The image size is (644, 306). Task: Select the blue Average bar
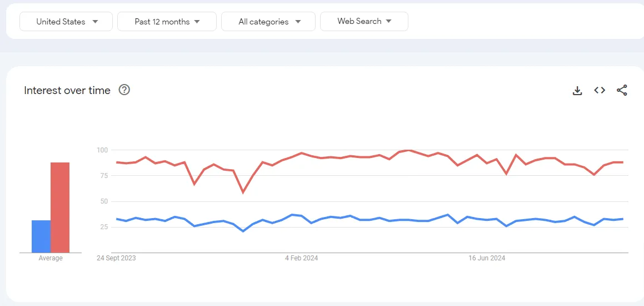(41, 236)
